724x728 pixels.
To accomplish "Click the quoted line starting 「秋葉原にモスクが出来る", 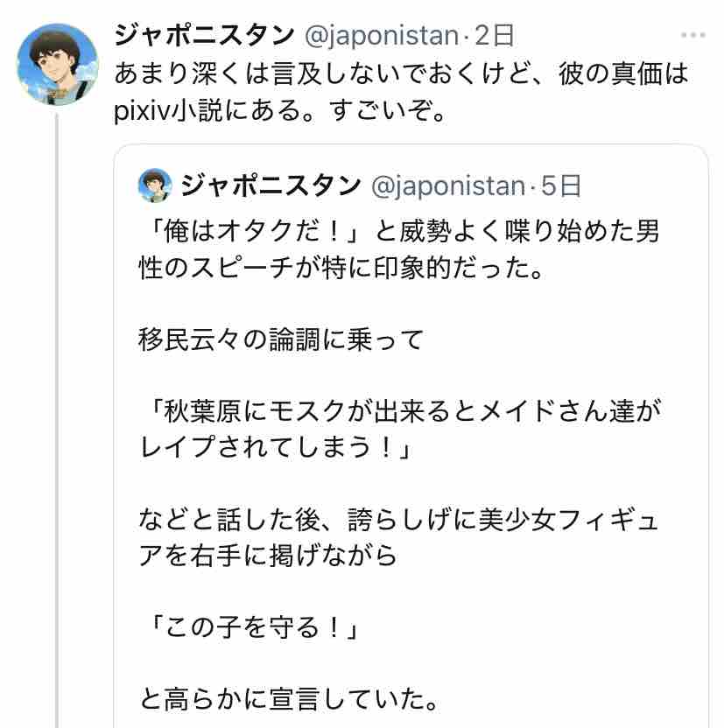I will [398, 409].
